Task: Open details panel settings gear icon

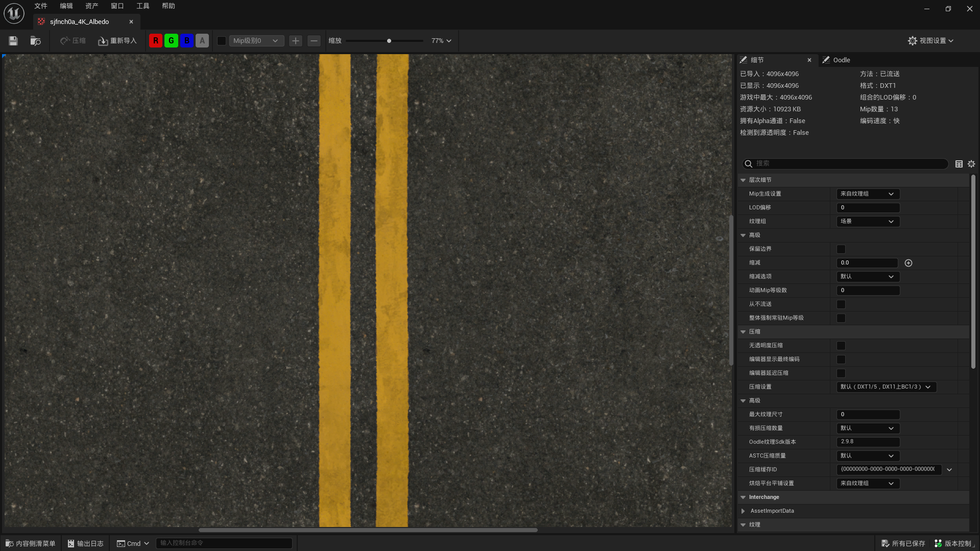Action: [971, 164]
